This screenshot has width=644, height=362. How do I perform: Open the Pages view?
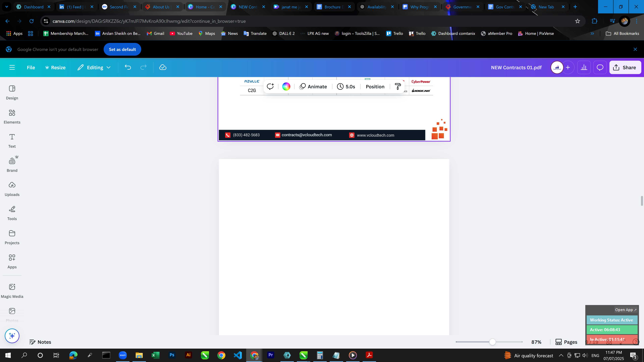pyautogui.click(x=566, y=342)
